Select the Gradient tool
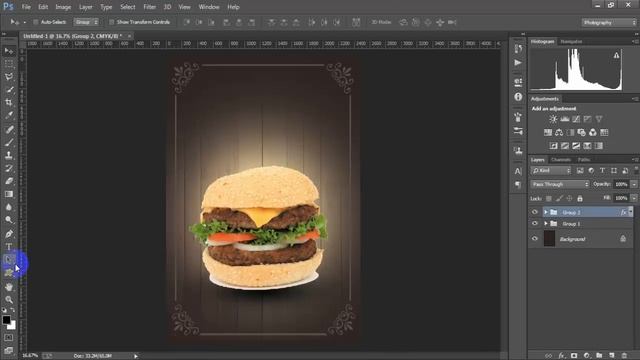640x360 pixels. (9, 194)
